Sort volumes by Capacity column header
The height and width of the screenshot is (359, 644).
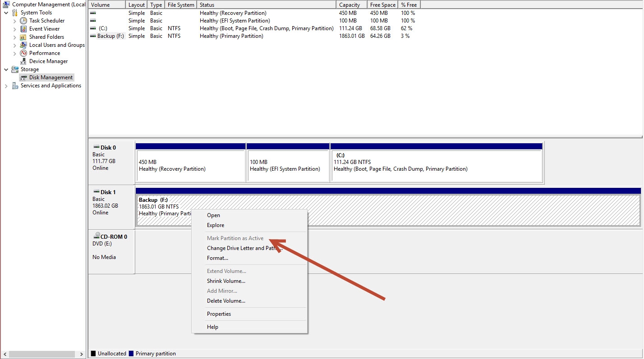pyautogui.click(x=350, y=5)
